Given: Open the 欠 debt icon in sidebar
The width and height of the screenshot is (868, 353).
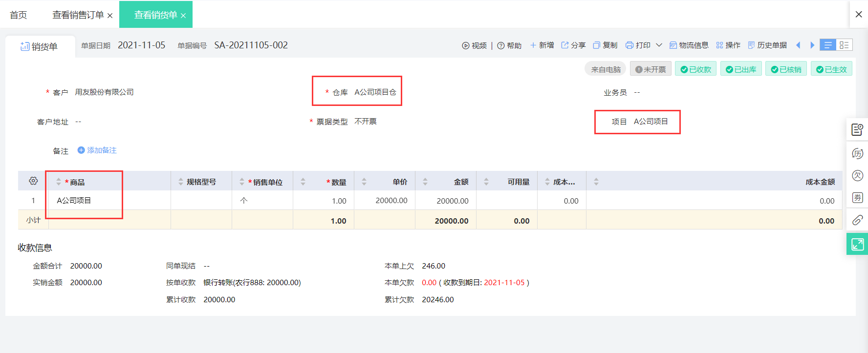Looking at the screenshot, I should (x=857, y=176).
